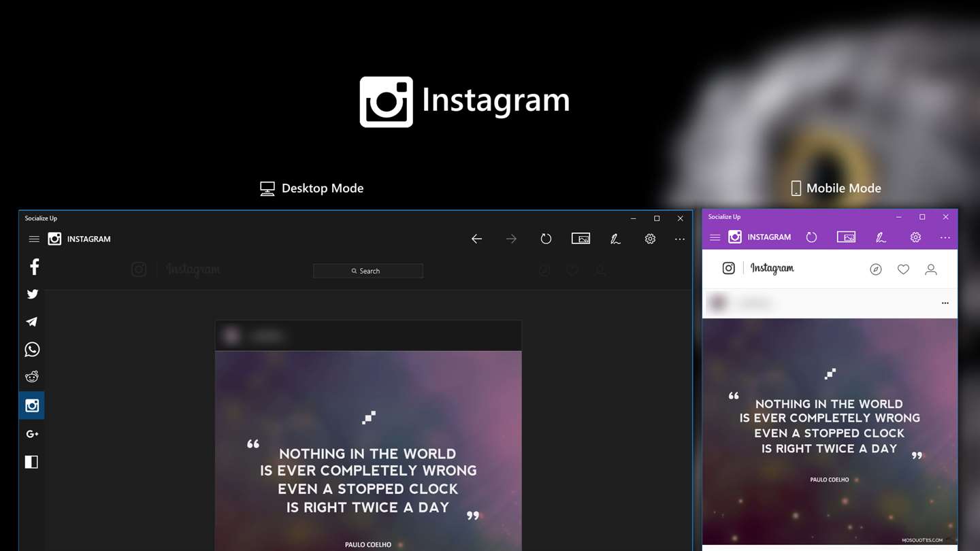Click picture view icon in desktop toolbar
Screen dimensions: 980x551
(x=581, y=239)
